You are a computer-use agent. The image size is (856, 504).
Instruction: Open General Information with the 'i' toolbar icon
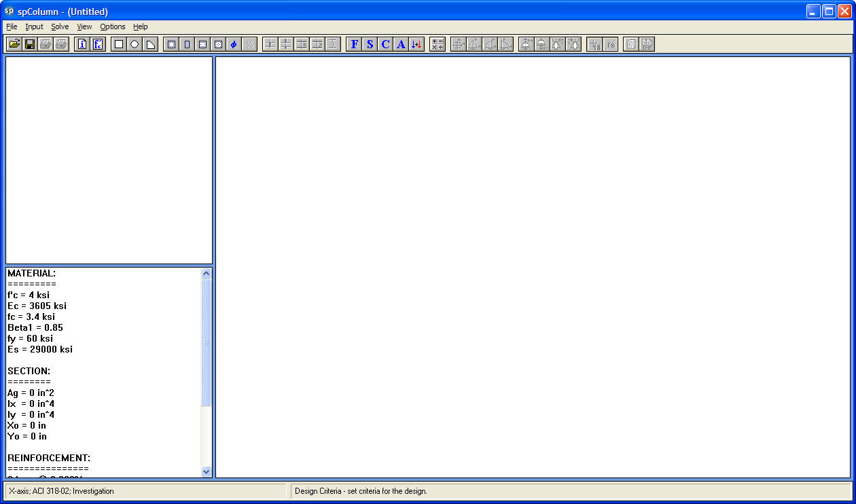pos(82,44)
